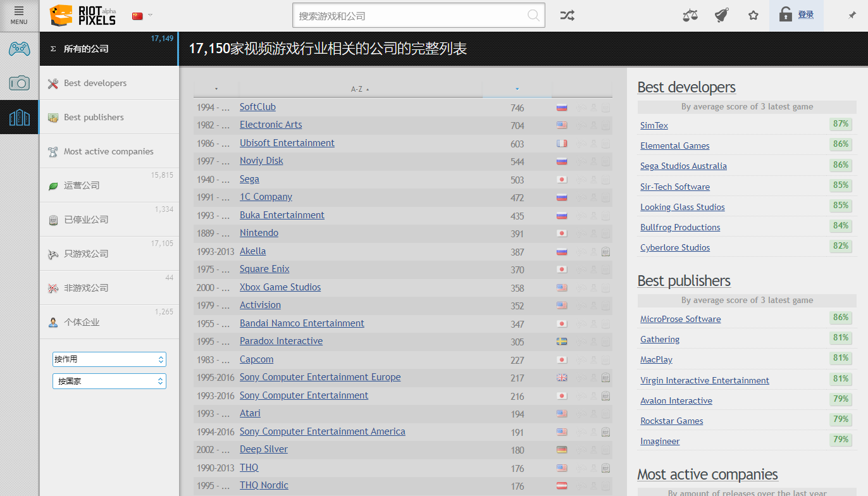The width and height of the screenshot is (868, 496).
Task: Open the comparison scales icon
Action: tap(690, 15)
